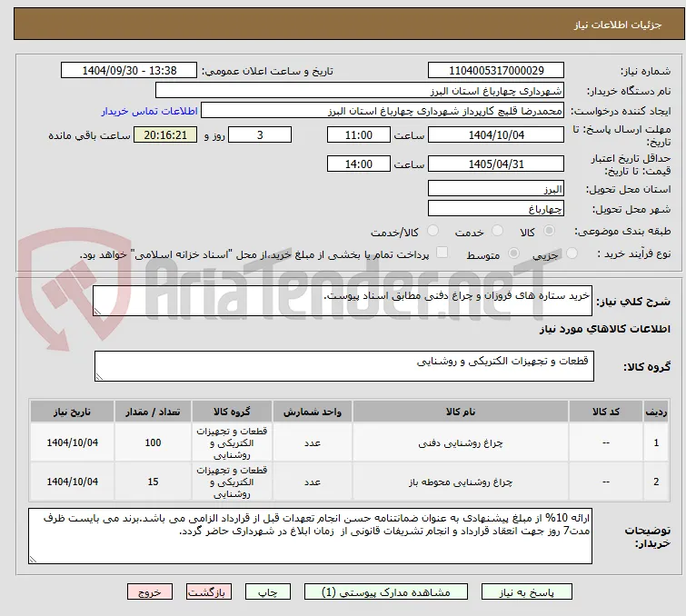The width and height of the screenshot is (686, 616).
Task: Click the جزئیات اطلاعات نیاز header title
Action: pyautogui.click(x=618, y=25)
